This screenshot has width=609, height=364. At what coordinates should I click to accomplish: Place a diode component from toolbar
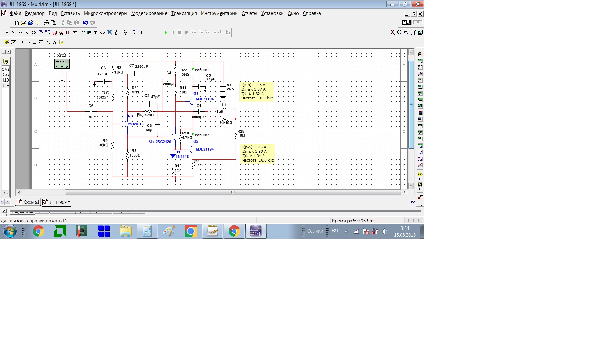[x=21, y=32]
